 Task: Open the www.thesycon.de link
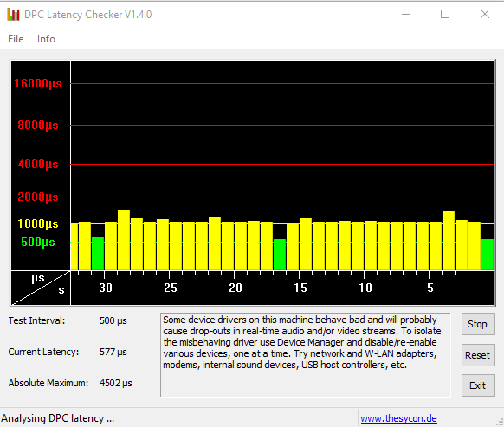click(398, 418)
